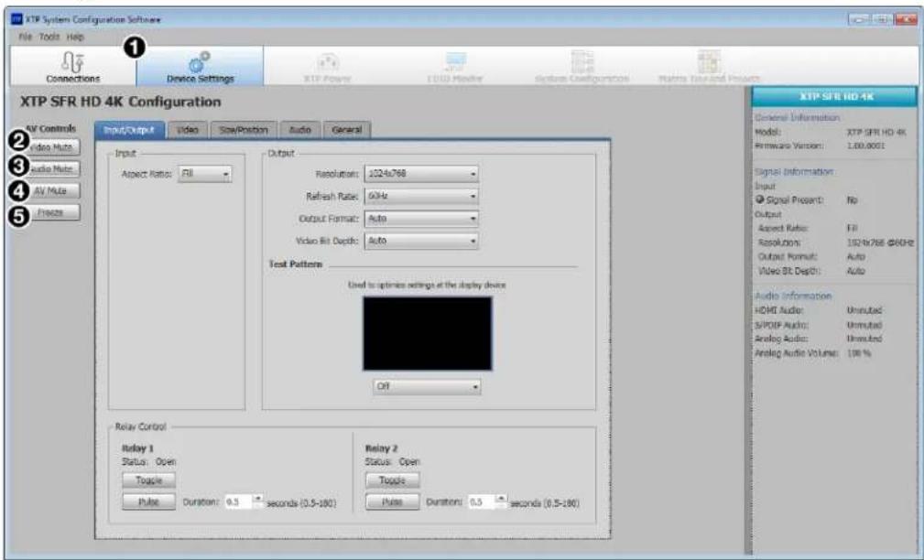
Task: Switch to the Video tab
Action: click(188, 130)
